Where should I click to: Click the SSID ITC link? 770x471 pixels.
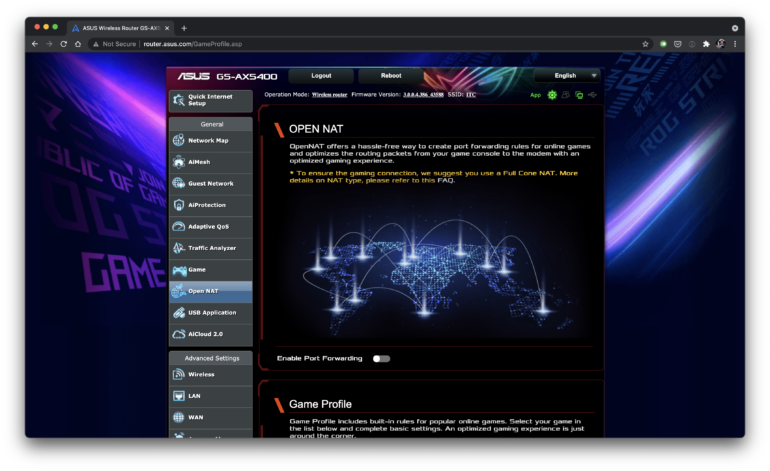coord(471,95)
